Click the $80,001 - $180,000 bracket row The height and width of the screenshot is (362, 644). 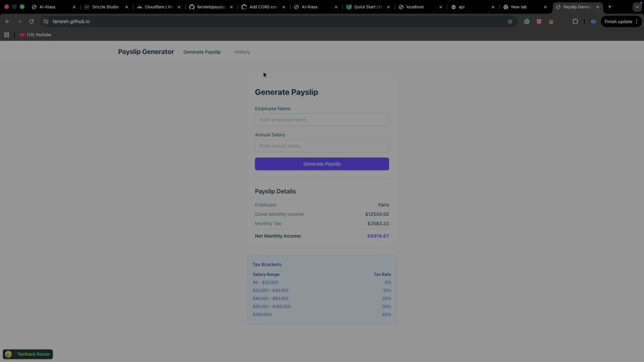click(322, 307)
